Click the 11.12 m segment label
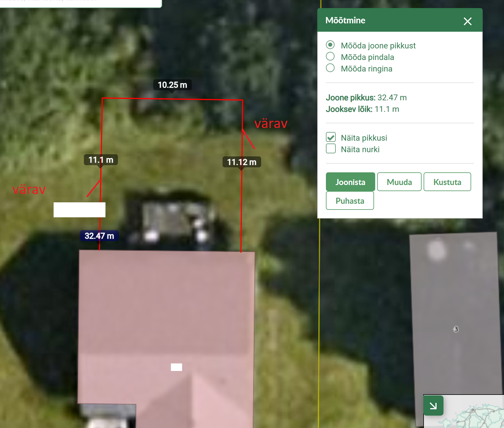The height and width of the screenshot is (428, 504). (241, 162)
